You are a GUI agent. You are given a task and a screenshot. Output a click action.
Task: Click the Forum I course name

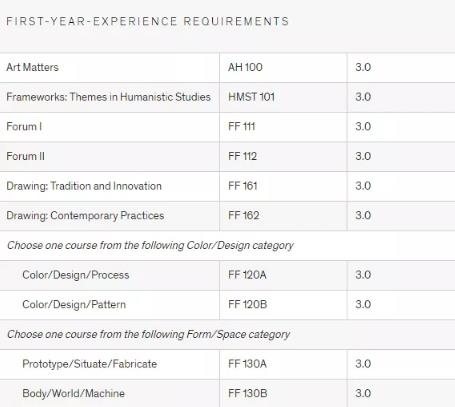click(24, 127)
